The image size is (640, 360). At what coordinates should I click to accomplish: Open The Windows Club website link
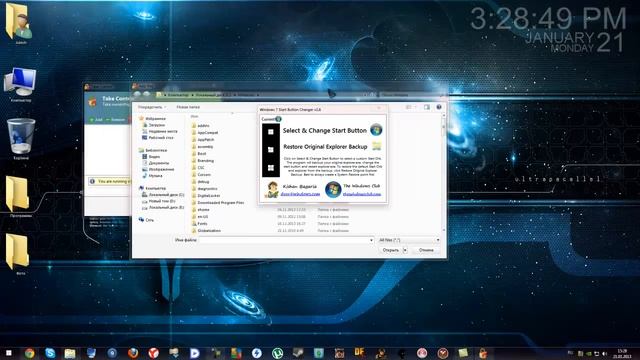pyautogui.click(x=362, y=194)
